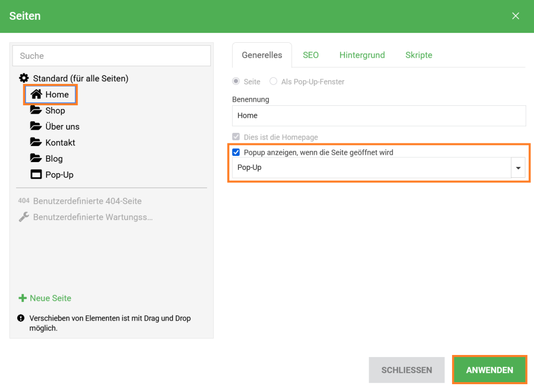This screenshot has width=534, height=392.
Task: Select Als Pop-Up-Fenster radio option
Action: click(274, 82)
